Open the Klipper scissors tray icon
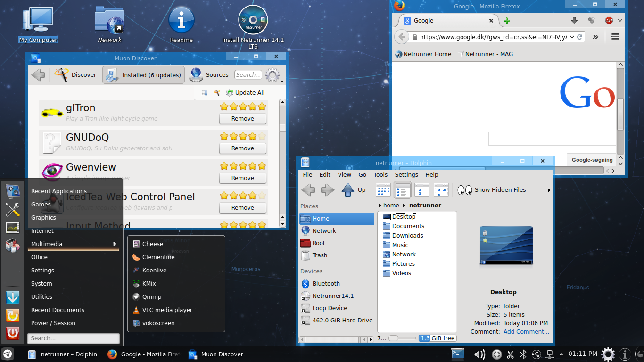644x362 pixels. point(510,354)
